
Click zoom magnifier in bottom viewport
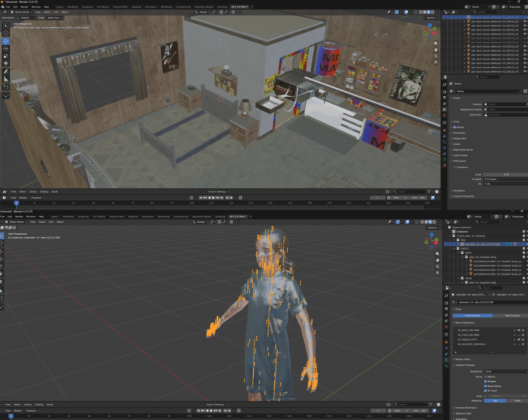click(437, 254)
